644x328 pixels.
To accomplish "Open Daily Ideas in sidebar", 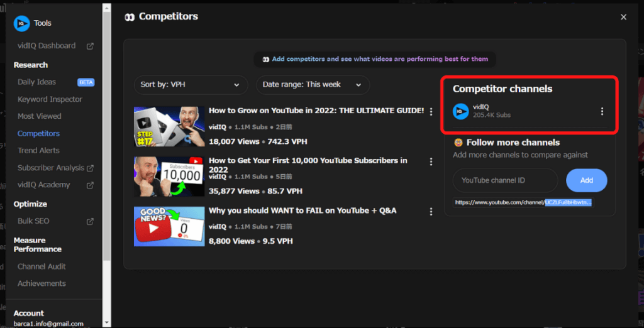I will pyautogui.click(x=36, y=82).
